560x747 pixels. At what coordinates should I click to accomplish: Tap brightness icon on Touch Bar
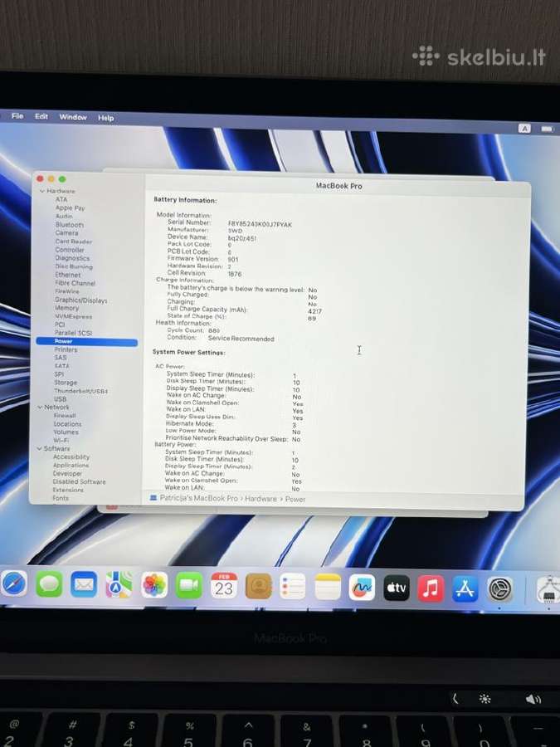pyautogui.click(x=485, y=699)
